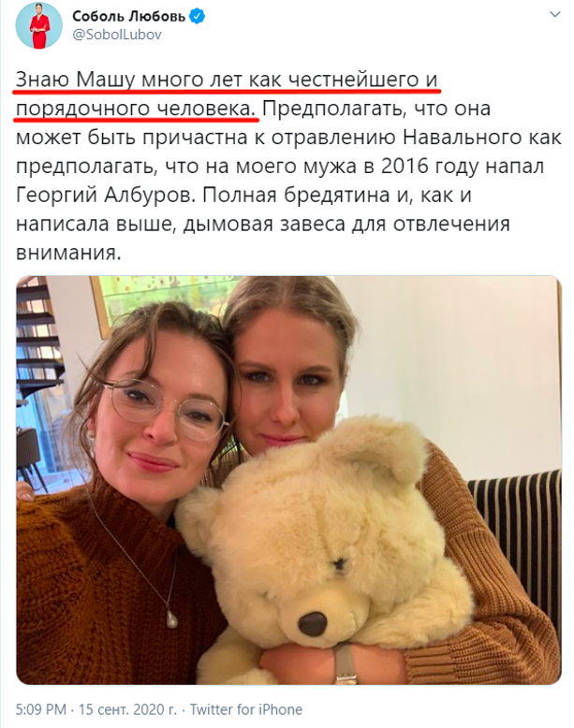Expand the tweet options chevron
Screen dimensions: 574x728
[555, 14]
